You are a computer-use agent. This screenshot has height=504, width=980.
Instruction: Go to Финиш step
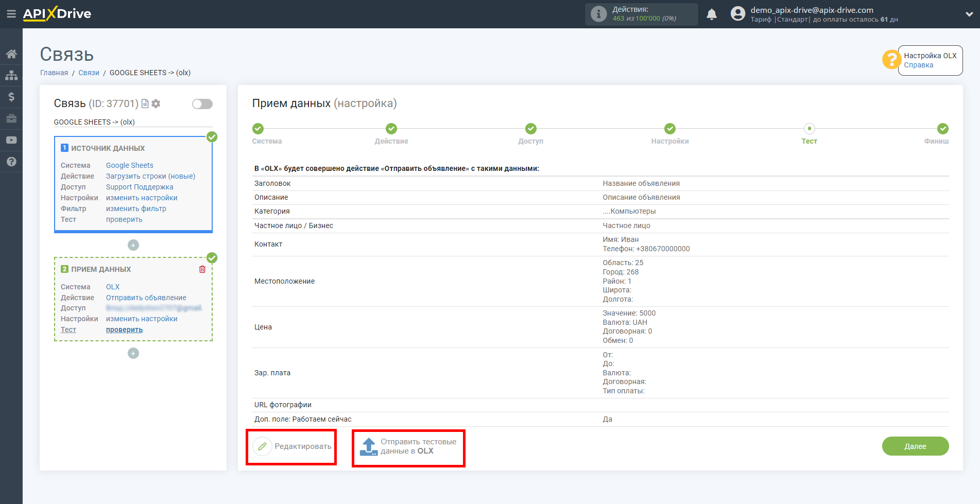943,129
